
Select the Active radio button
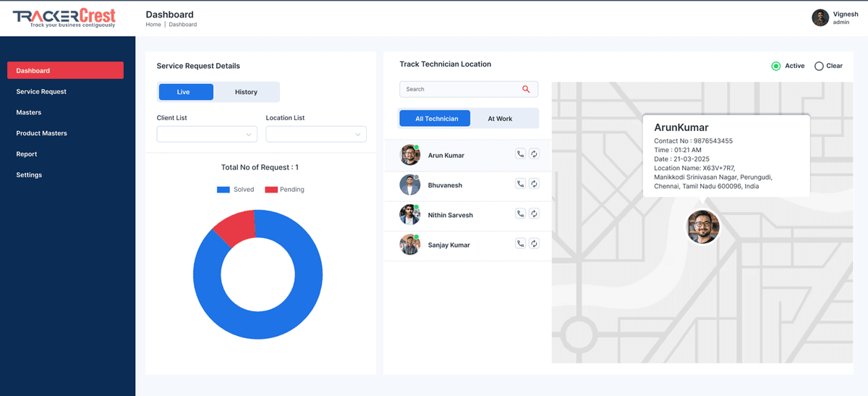pyautogui.click(x=776, y=66)
